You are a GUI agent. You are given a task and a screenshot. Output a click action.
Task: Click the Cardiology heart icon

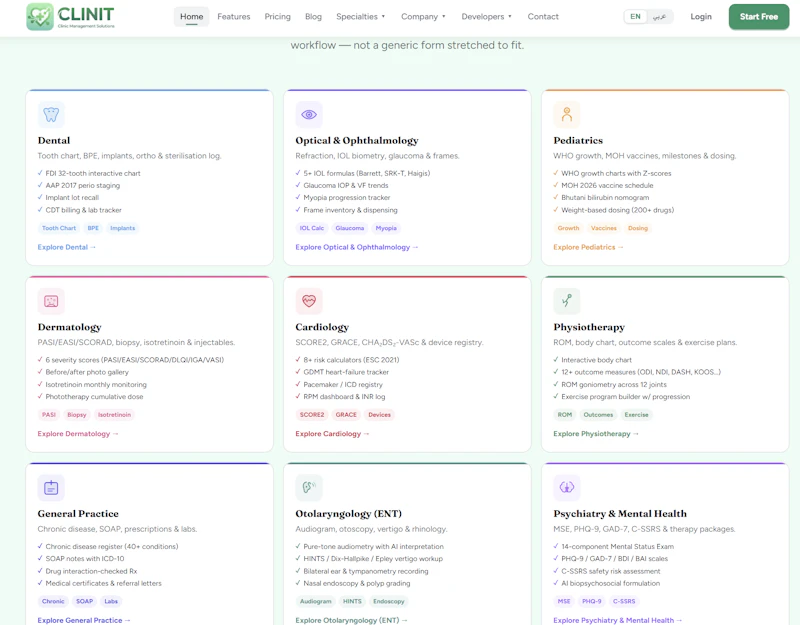309,301
